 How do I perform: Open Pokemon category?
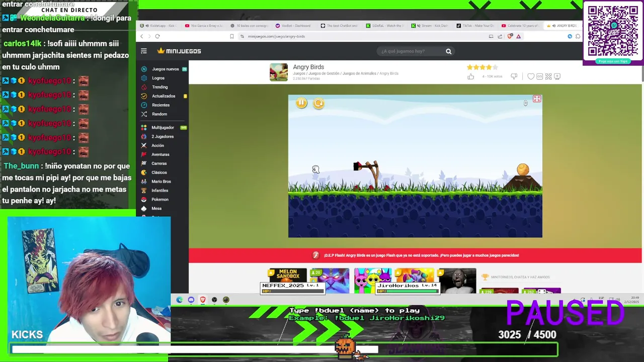click(x=160, y=200)
